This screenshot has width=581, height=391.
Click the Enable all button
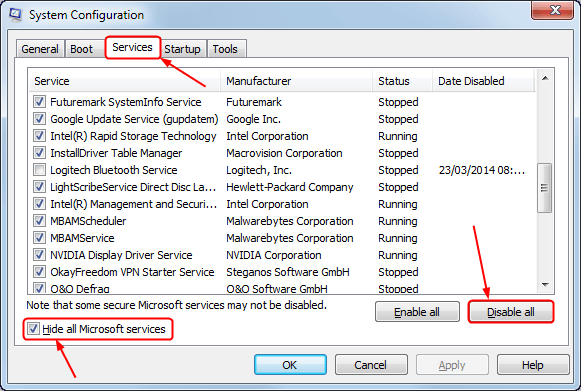pos(417,312)
